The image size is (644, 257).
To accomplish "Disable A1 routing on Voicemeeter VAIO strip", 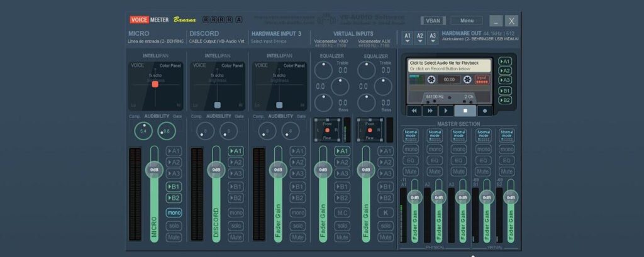I will tap(341, 151).
